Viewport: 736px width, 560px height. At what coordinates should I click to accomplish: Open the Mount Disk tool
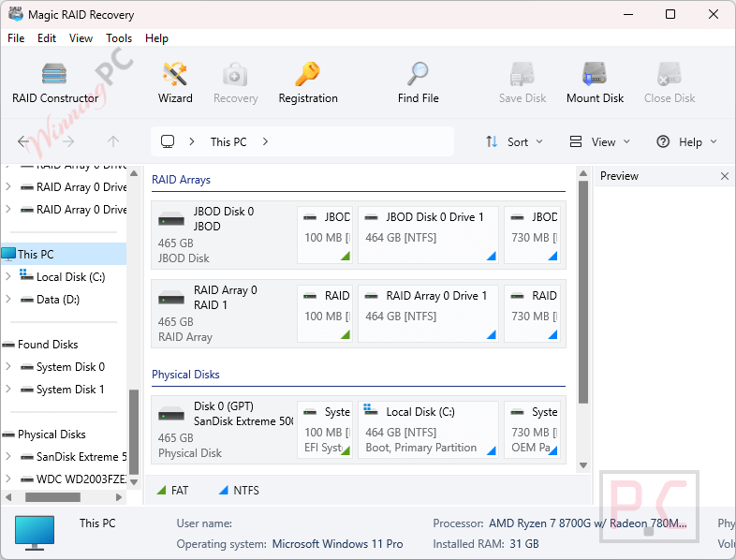[x=595, y=83]
